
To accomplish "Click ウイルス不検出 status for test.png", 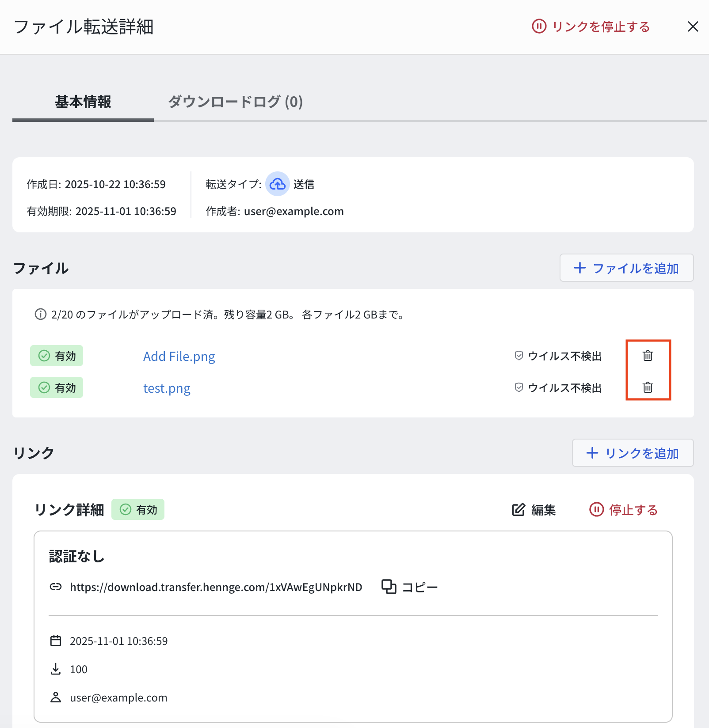I will (x=558, y=388).
